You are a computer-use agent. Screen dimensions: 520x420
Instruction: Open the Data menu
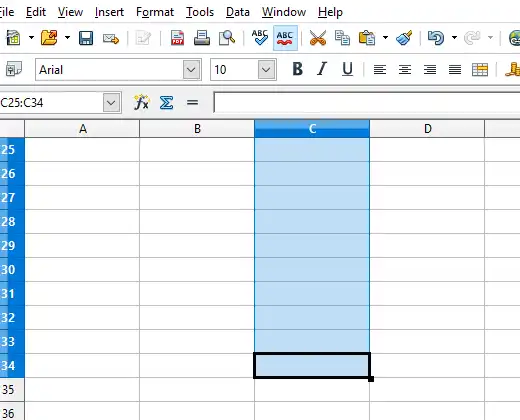click(238, 12)
